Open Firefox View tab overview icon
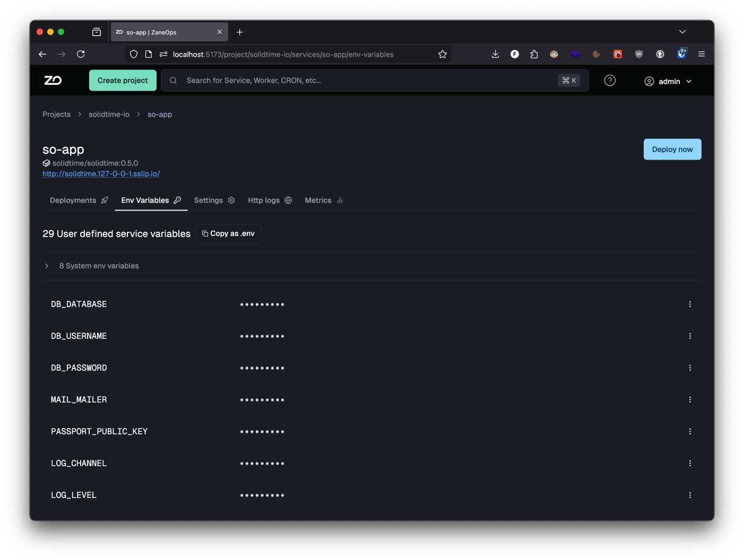Screen dimensions: 744x560 point(97,32)
